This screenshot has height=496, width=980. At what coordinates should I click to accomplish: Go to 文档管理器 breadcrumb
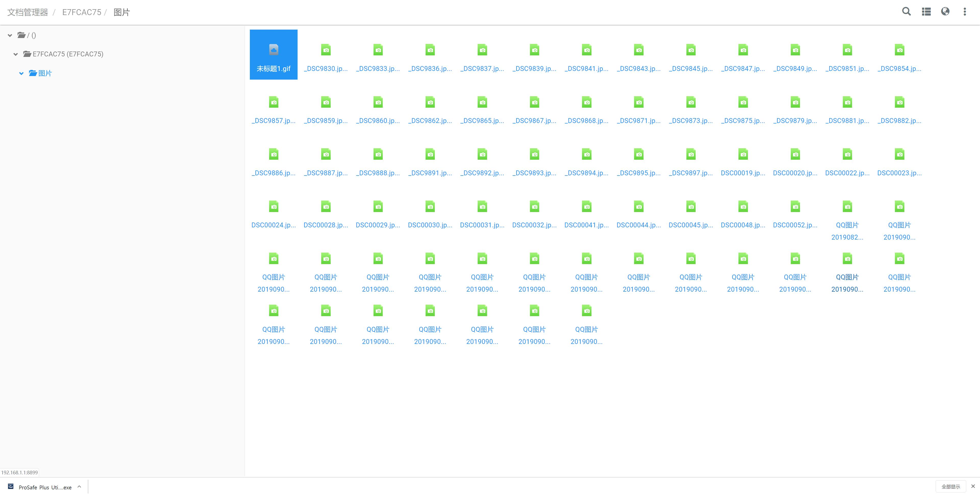coord(28,12)
